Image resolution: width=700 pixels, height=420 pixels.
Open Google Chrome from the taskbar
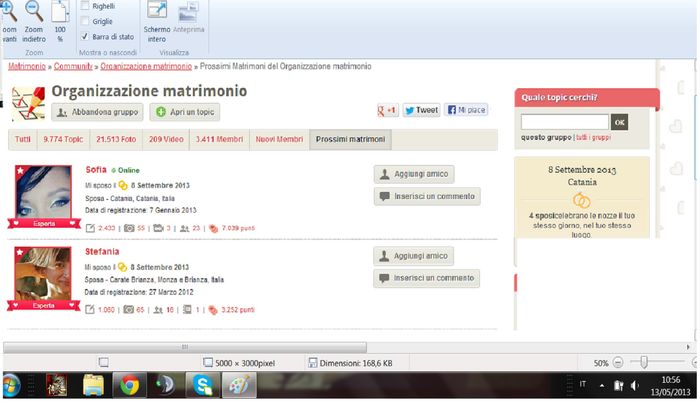coord(129,384)
